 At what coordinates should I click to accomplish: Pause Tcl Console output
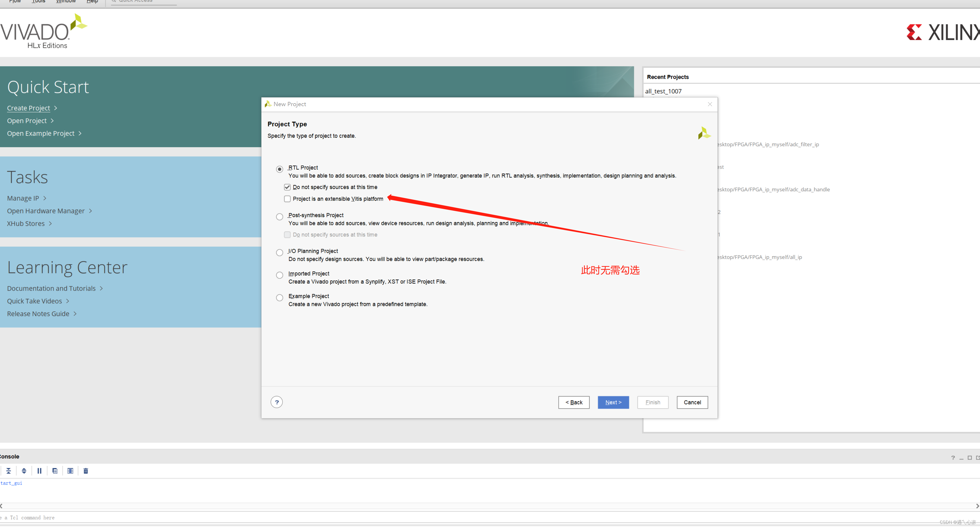pos(39,471)
